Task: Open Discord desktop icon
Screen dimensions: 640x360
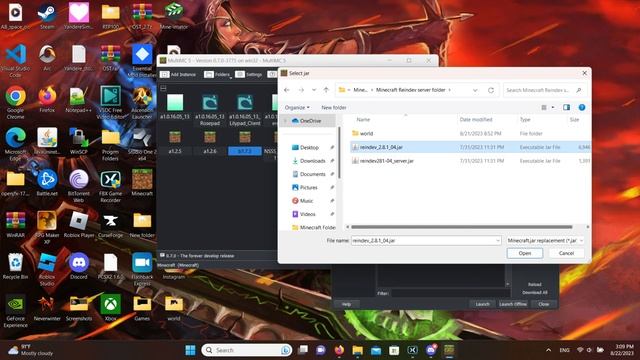Action: click(79, 266)
